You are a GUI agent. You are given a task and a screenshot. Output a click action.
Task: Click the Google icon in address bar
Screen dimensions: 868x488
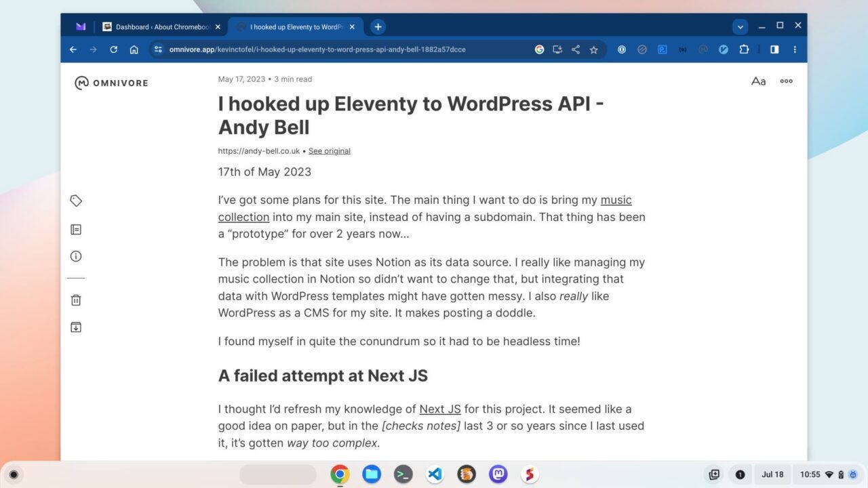539,49
